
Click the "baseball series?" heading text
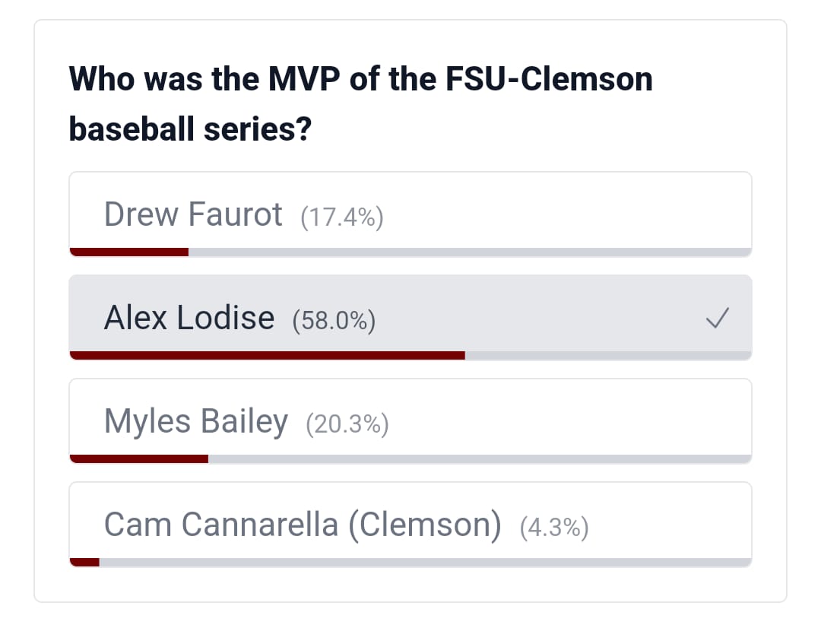pos(190,130)
